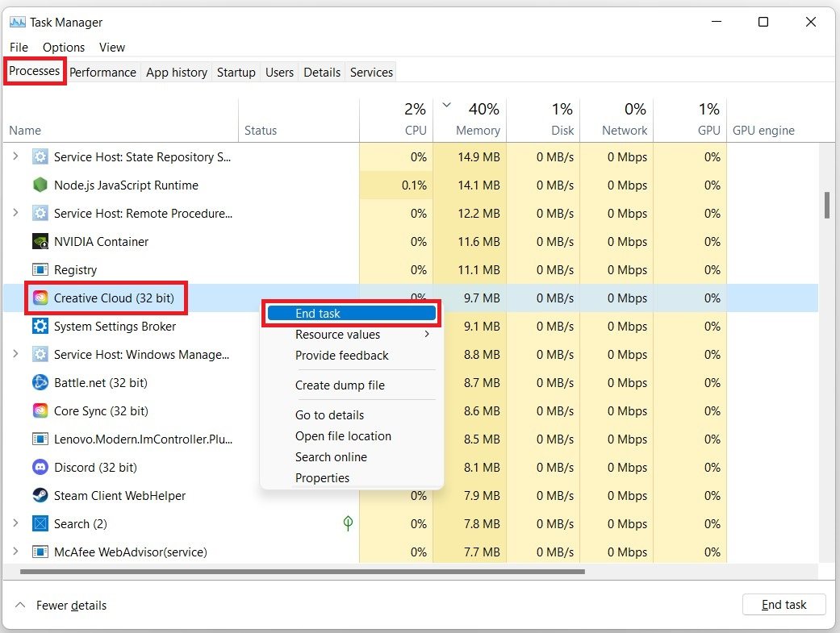840x633 pixels.
Task: Switch to the App history tab
Action: tap(177, 73)
